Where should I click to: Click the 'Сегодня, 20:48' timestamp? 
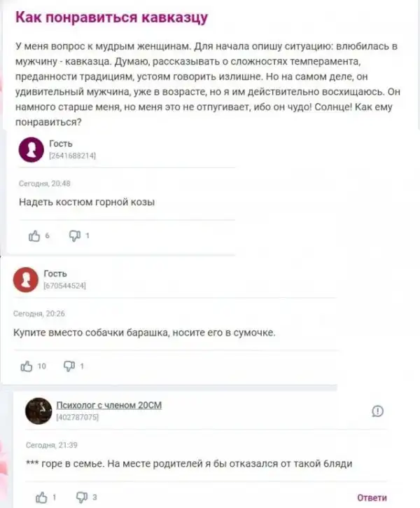pos(45,184)
